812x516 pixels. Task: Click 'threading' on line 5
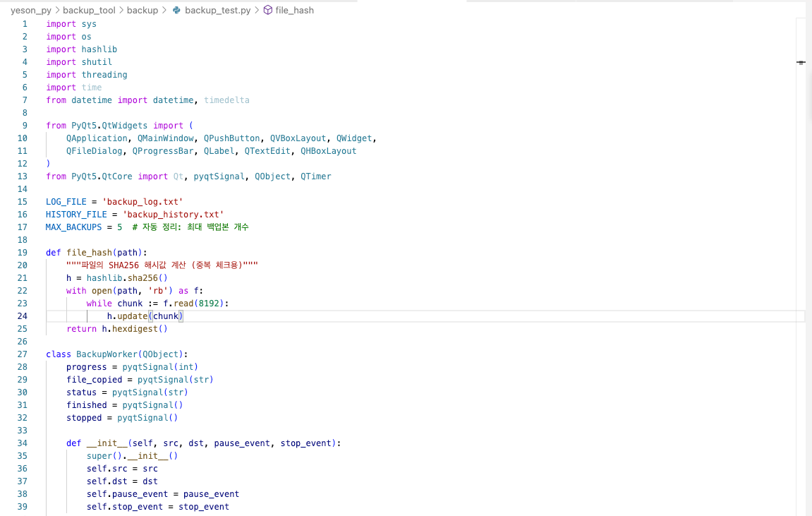[104, 75]
